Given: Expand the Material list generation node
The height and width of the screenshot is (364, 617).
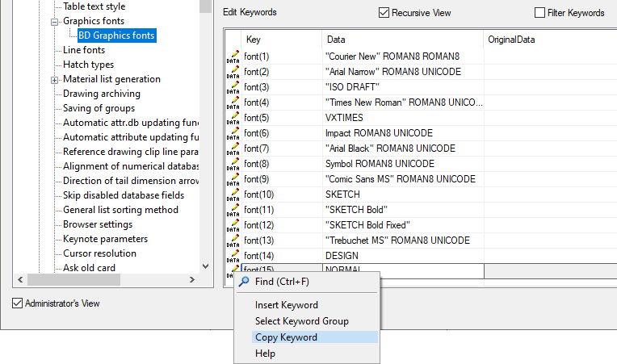Looking at the screenshot, I should click(x=55, y=79).
